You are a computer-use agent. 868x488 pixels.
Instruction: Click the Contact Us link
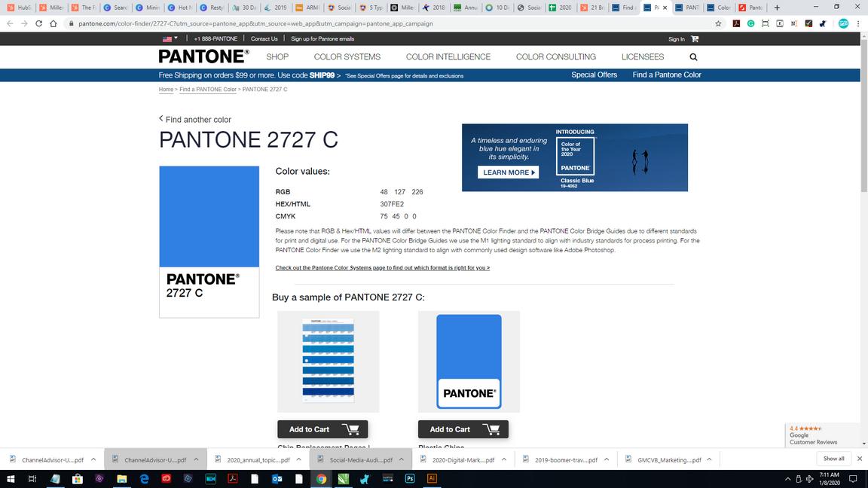pos(264,38)
